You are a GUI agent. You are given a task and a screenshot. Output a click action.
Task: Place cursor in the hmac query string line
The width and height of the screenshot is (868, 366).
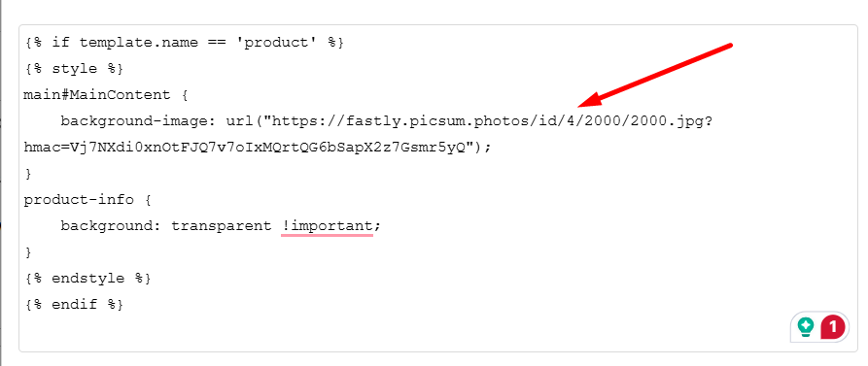point(258,148)
